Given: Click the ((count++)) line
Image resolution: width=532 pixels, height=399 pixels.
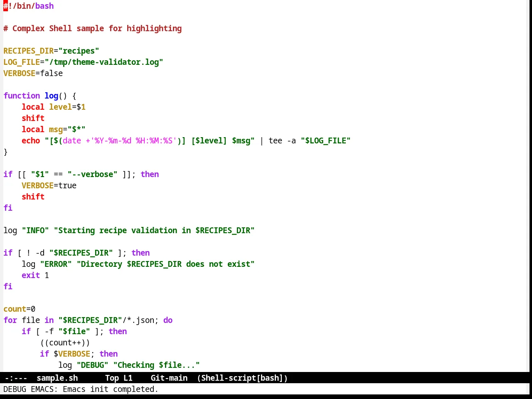Looking at the screenshot, I should tap(65, 342).
